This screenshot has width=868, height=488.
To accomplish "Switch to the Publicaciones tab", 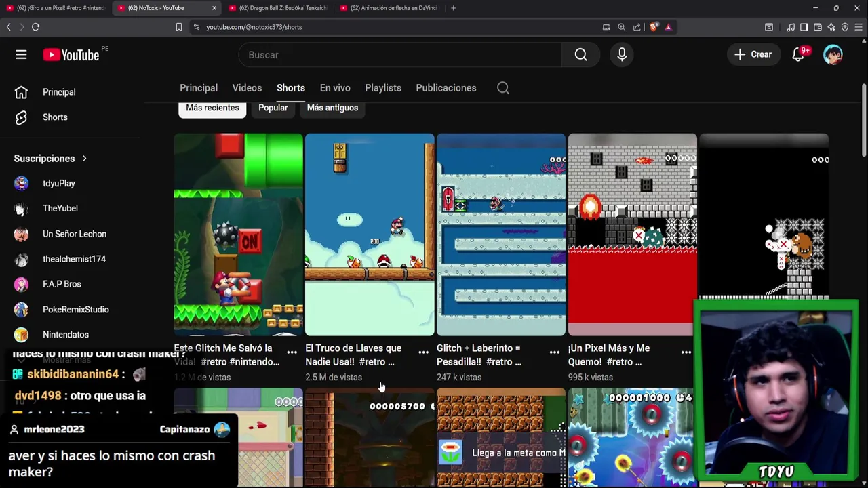I will click(446, 88).
